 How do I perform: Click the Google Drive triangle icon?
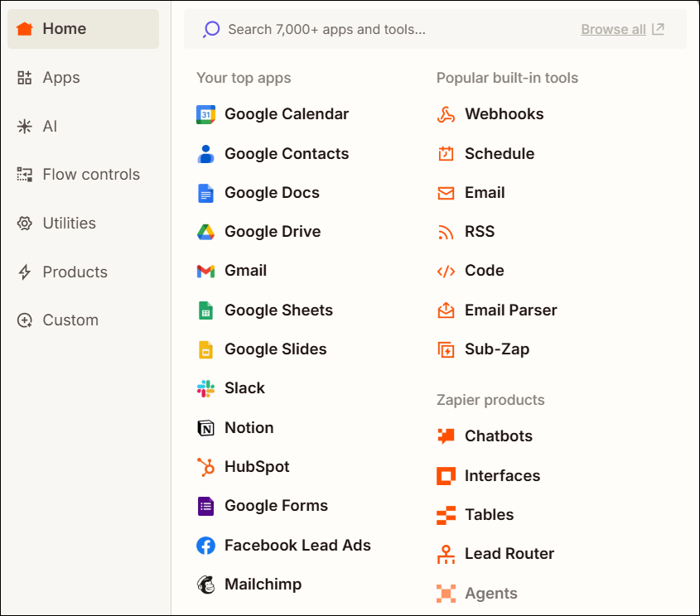pos(205,232)
